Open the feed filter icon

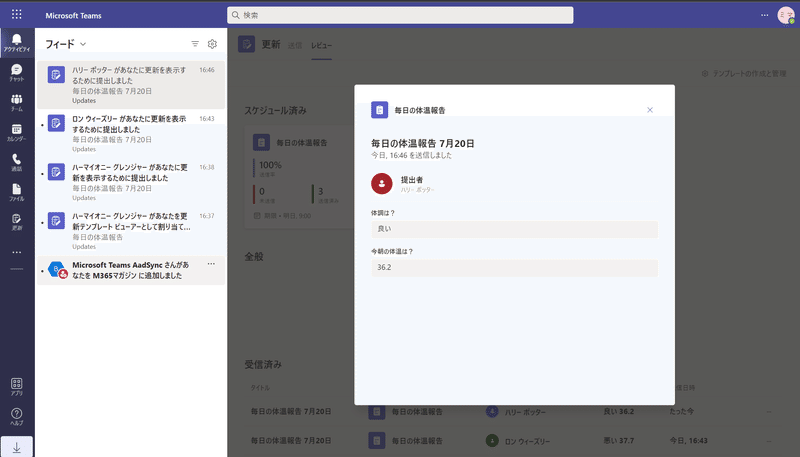pos(195,44)
